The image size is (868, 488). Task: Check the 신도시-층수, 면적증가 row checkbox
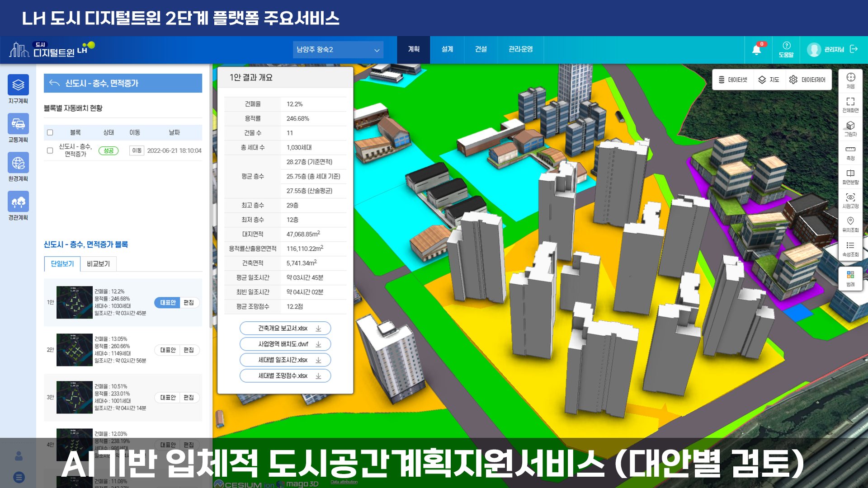tap(50, 150)
